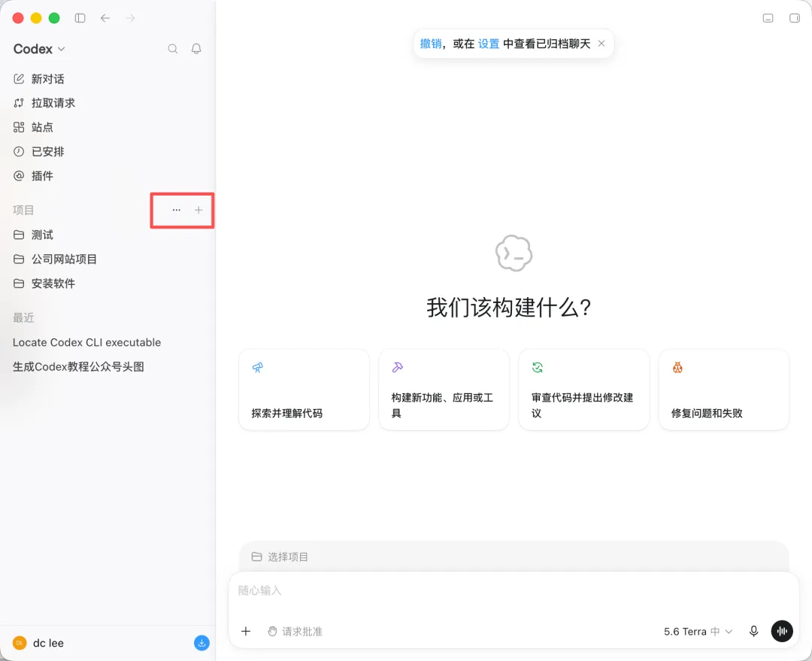Viewport: 812px width, 661px height.
Task: Click the 设置 link in the toast
Action: 489,44
